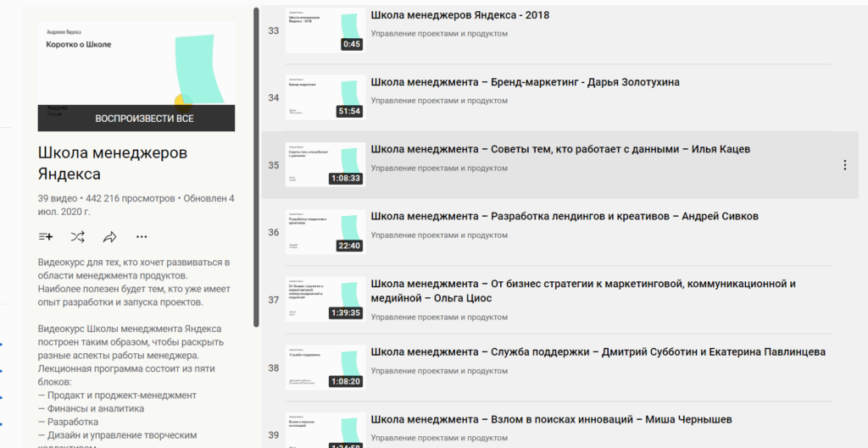The height and width of the screenshot is (448, 868).
Task: Click ВОСПРОИЗВЕСТИ ВСЕ button
Action: point(136,119)
